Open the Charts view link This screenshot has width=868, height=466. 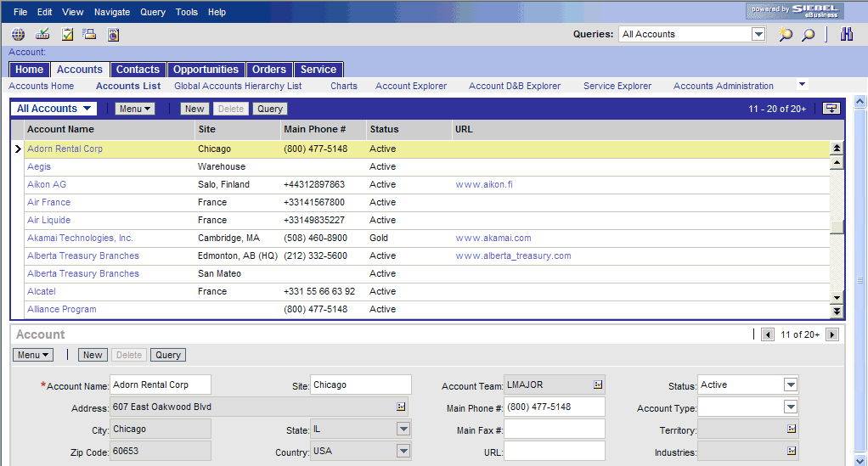click(344, 86)
